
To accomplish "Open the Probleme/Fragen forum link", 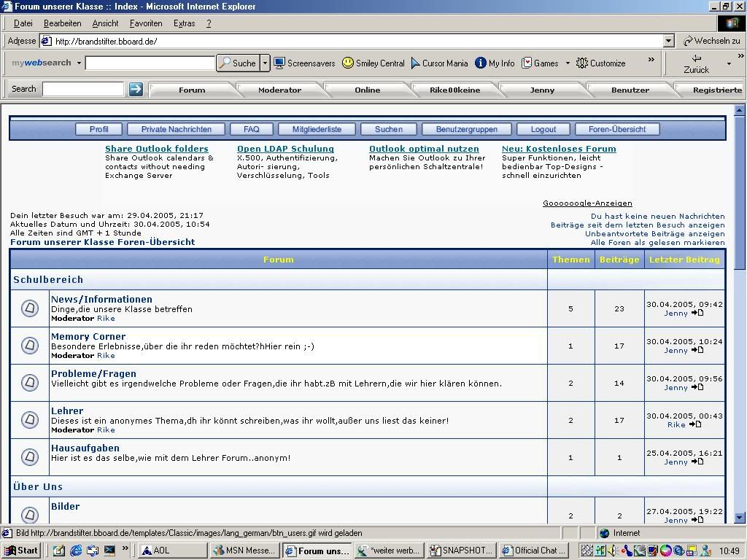I will [93, 373].
